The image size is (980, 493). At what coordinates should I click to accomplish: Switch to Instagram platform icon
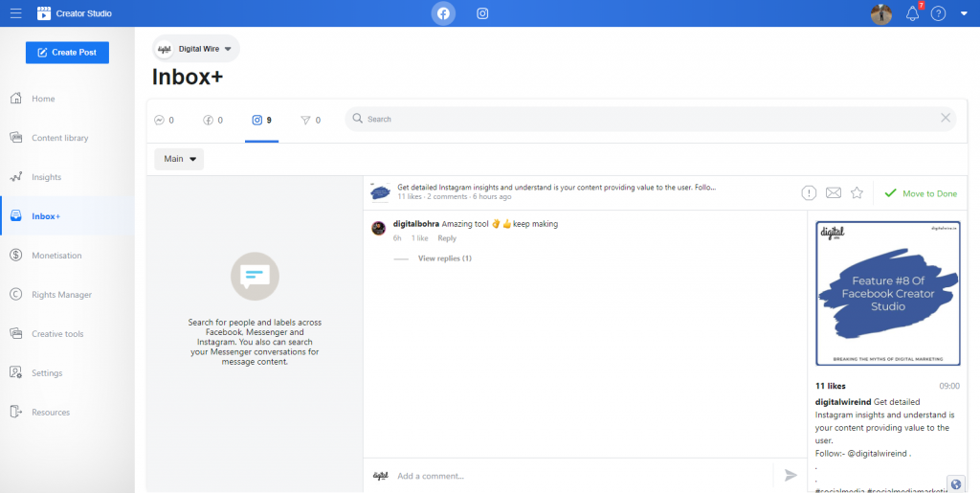tap(482, 13)
